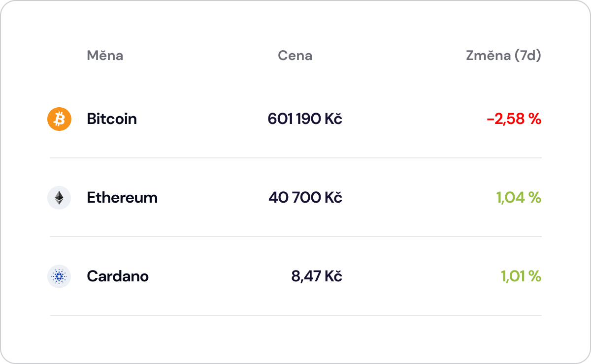Click the Cardano name text
Screen dimensions: 591x364
pyautogui.click(x=117, y=276)
